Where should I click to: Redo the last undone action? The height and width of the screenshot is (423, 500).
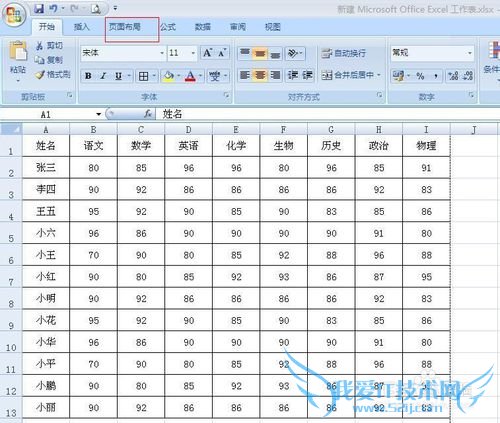point(74,9)
